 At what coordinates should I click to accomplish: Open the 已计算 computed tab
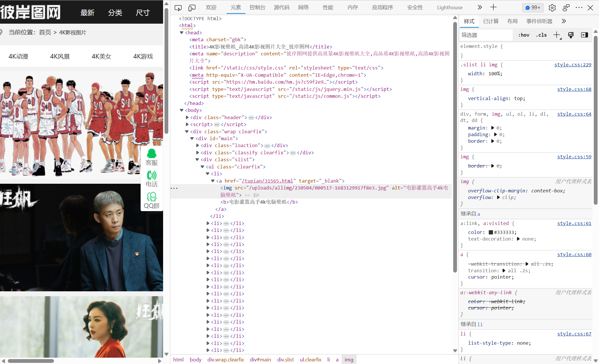pos(491,21)
